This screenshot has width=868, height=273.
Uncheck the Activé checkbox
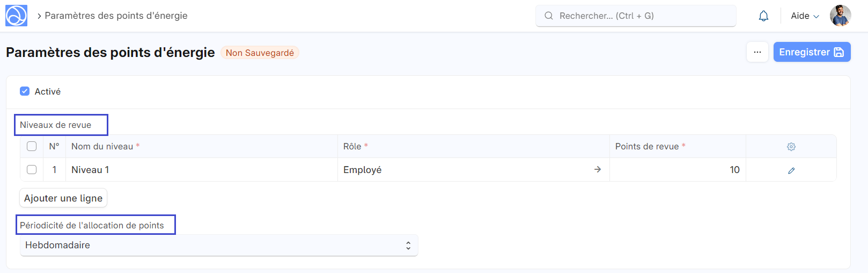[x=25, y=91]
